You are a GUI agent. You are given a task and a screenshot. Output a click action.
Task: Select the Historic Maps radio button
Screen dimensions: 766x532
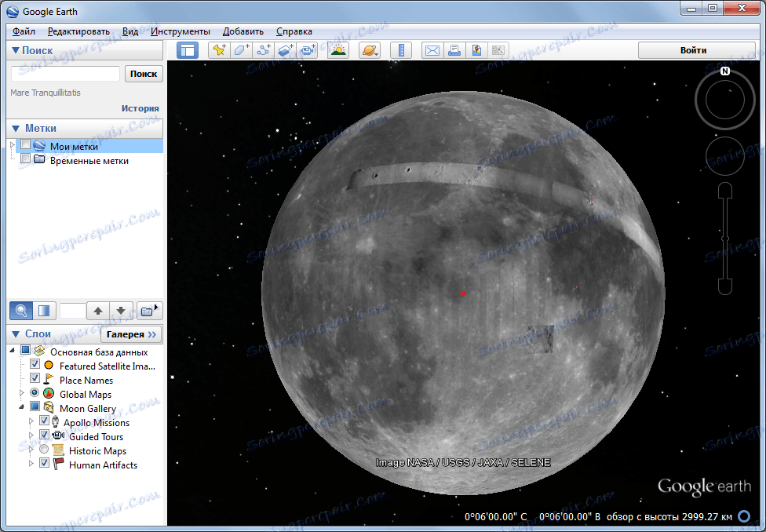click(44, 450)
